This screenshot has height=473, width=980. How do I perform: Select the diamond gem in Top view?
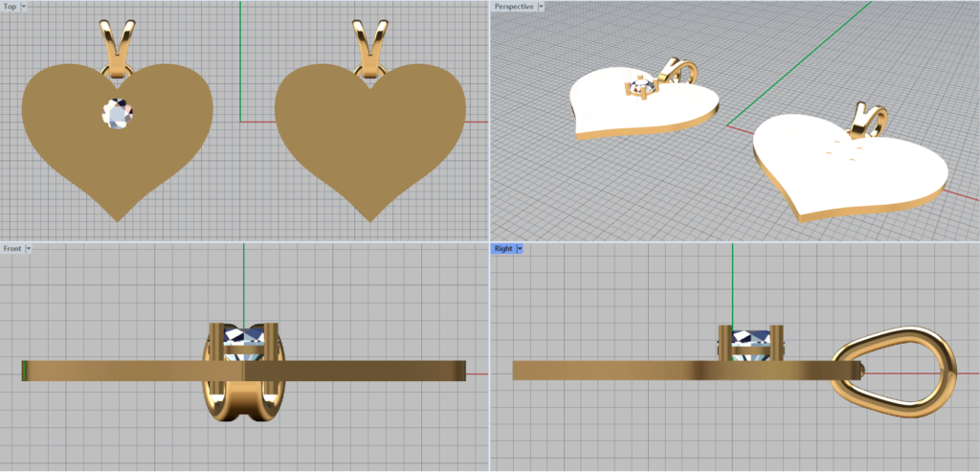tap(117, 113)
